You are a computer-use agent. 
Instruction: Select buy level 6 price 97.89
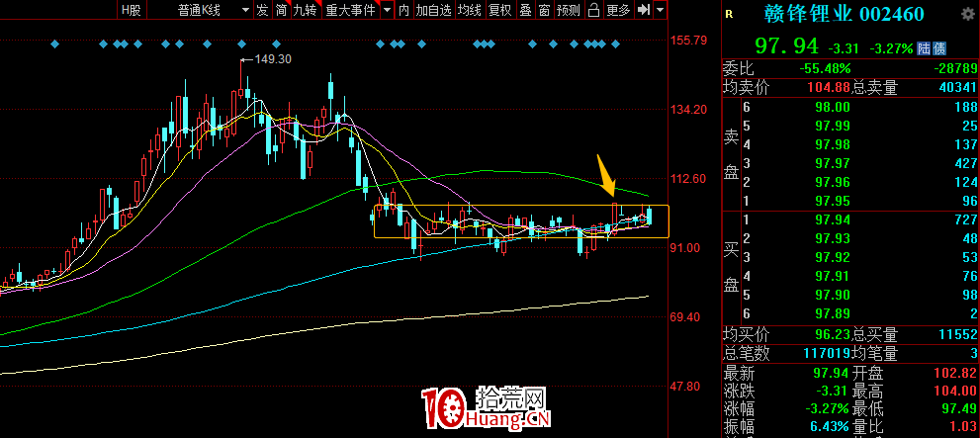click(x=833, y=313)
